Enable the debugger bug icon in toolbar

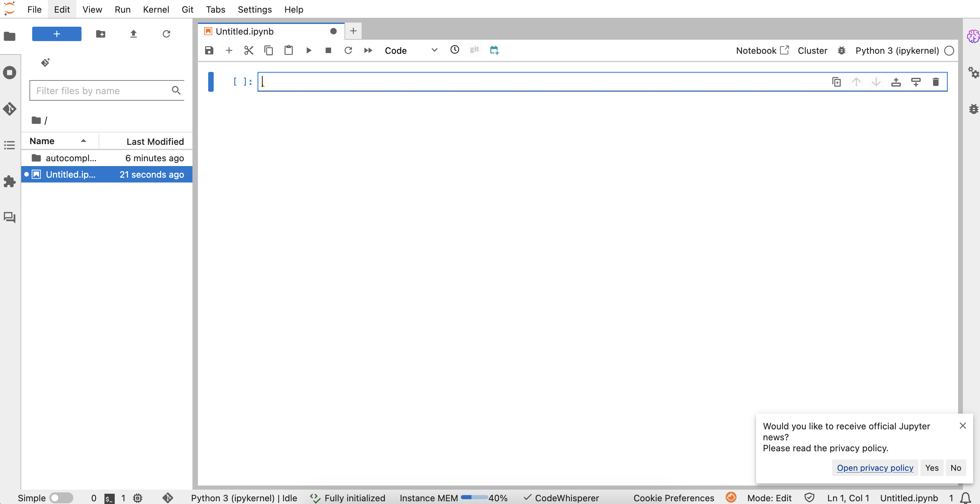(842, 51)
